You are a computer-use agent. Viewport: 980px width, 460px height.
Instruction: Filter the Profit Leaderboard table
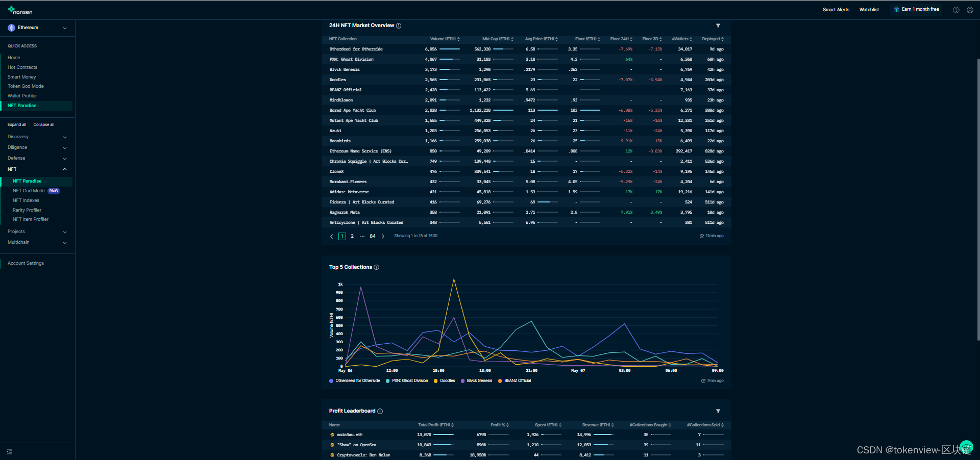718,411
